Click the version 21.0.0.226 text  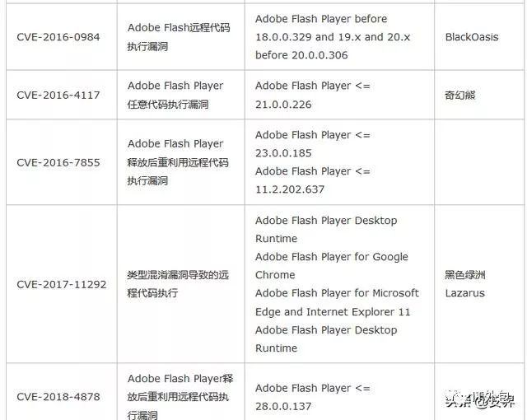pos(283,105)
